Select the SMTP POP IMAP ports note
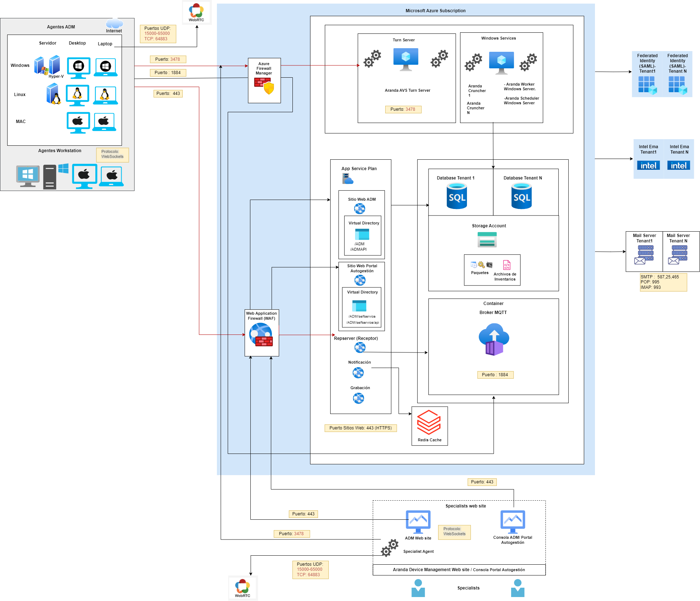Screen dimensions: 700x601 click(x=663, y=282)
